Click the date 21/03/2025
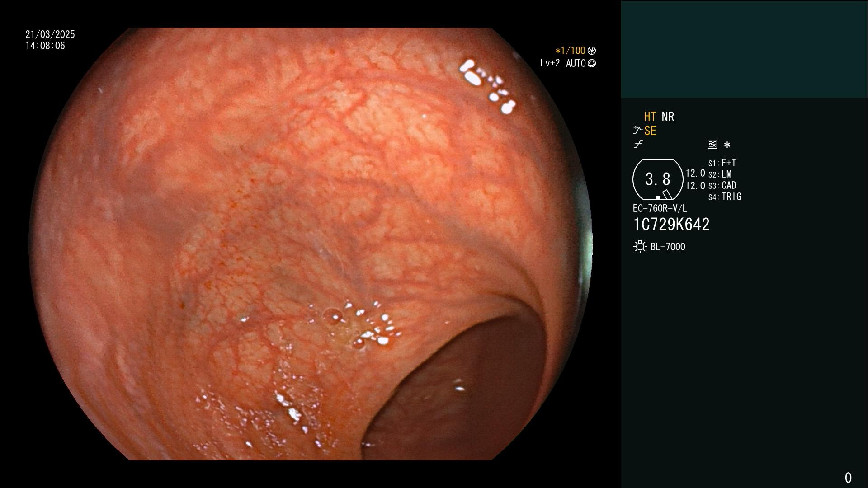Screen dimensions: 868x488 (x=50, y=34)
